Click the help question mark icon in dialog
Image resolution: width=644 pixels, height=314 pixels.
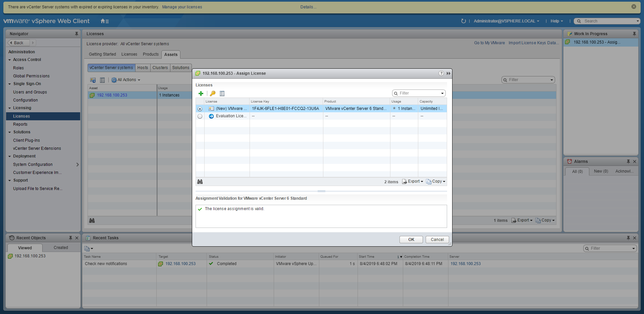tap(441, 73)
